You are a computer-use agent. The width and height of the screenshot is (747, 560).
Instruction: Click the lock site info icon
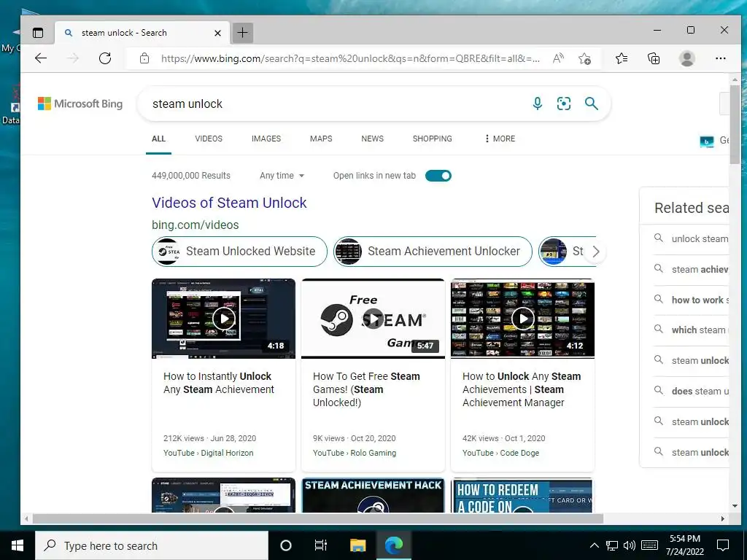[144, 58]
